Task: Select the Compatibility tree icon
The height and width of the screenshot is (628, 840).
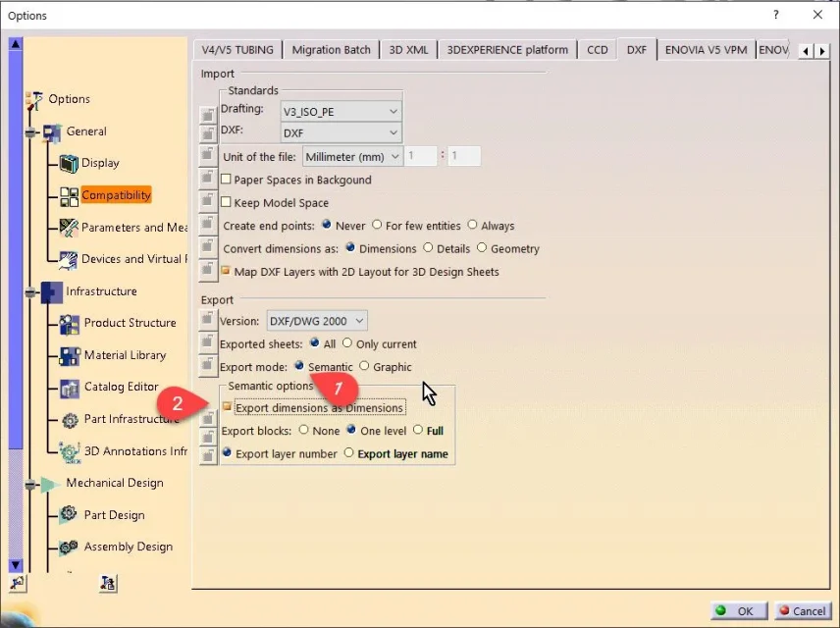Action: [x=69, y=195]
